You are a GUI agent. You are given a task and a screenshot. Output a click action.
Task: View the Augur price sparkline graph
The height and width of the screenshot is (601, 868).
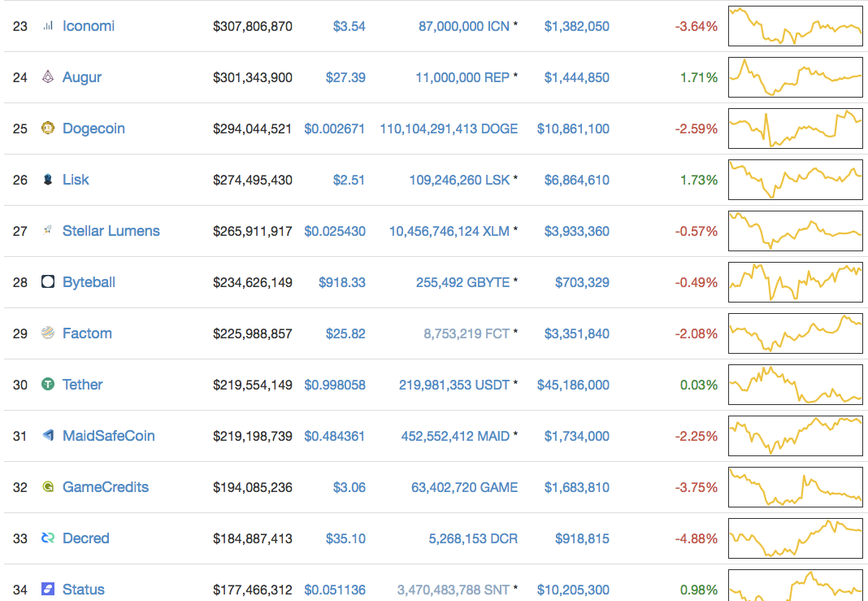[x=795, y=77]
